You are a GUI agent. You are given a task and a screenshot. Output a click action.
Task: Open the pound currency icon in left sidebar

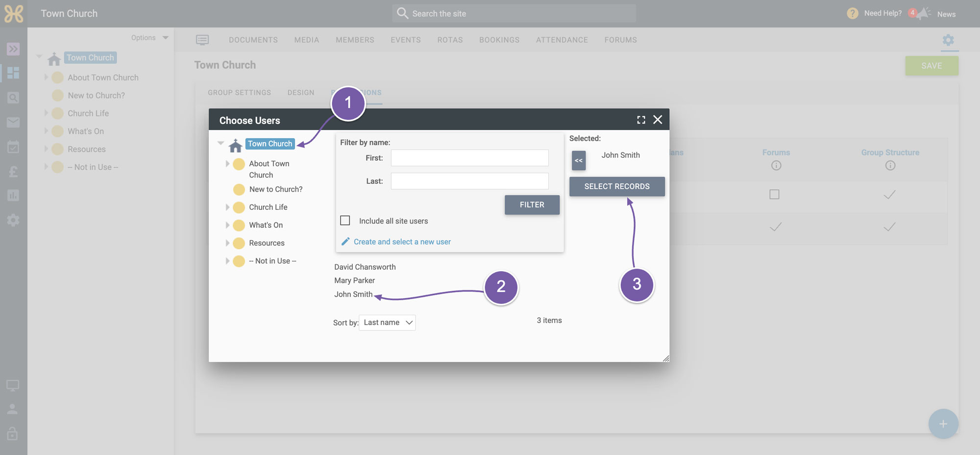pos(13,171)
